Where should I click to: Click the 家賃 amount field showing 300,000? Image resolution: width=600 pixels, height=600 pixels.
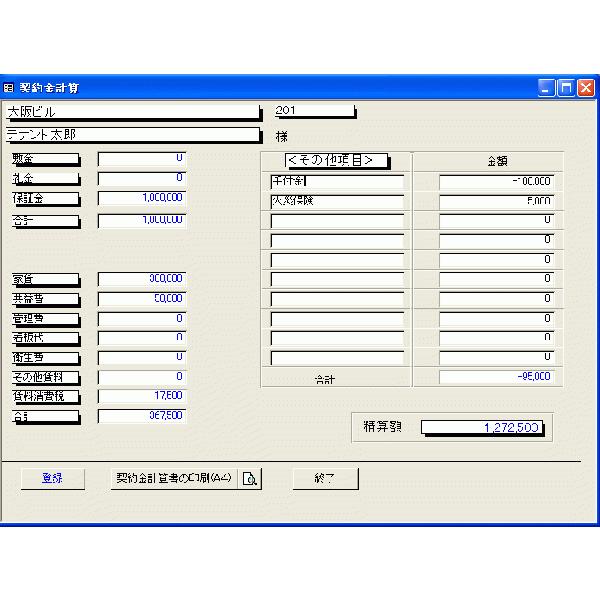[141, 278]
